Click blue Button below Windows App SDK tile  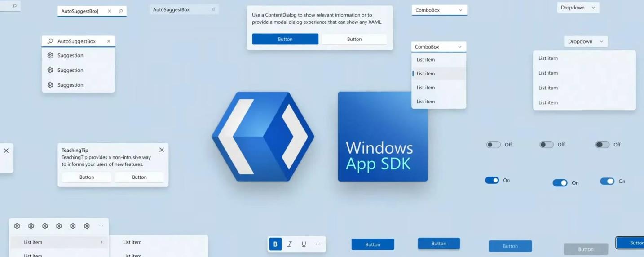pyautogui.click(x=439, y=244)
